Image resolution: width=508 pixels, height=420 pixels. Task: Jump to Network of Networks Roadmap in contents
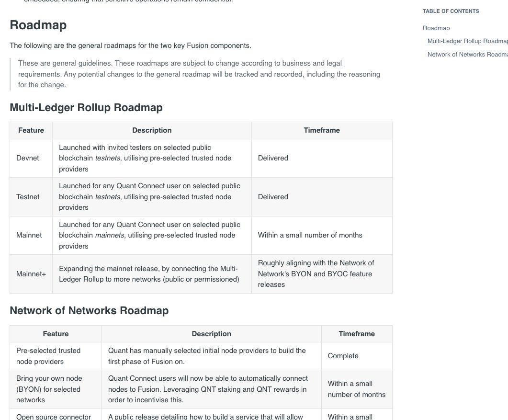click(467, 55)
